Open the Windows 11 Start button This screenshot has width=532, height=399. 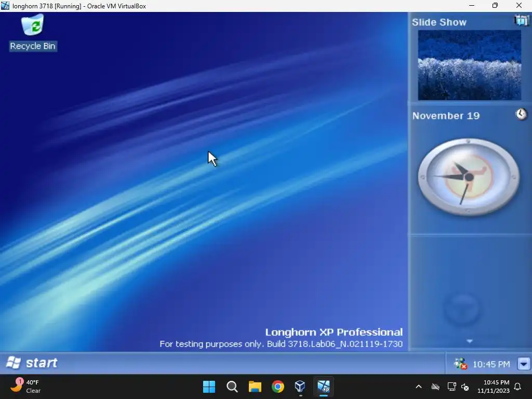(209, 387)
